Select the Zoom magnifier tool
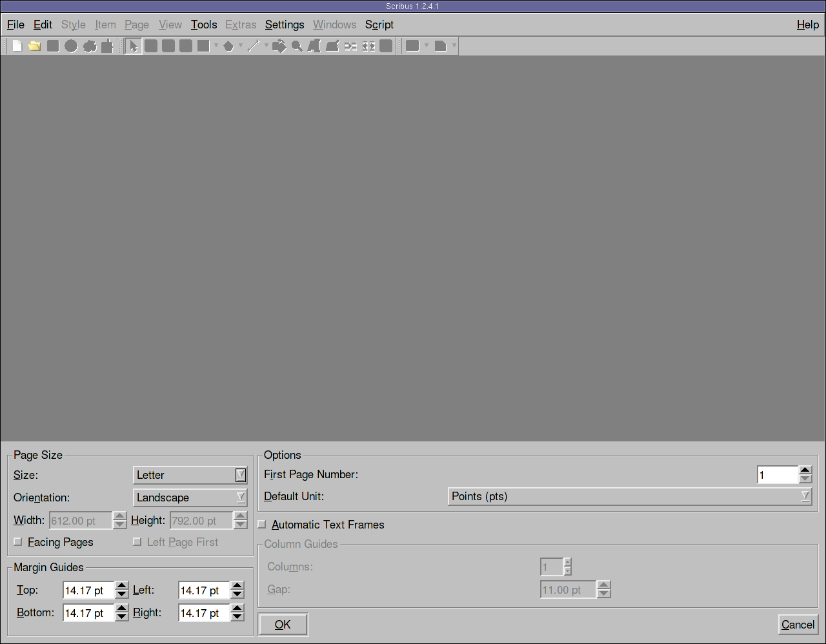 [297, 46]
